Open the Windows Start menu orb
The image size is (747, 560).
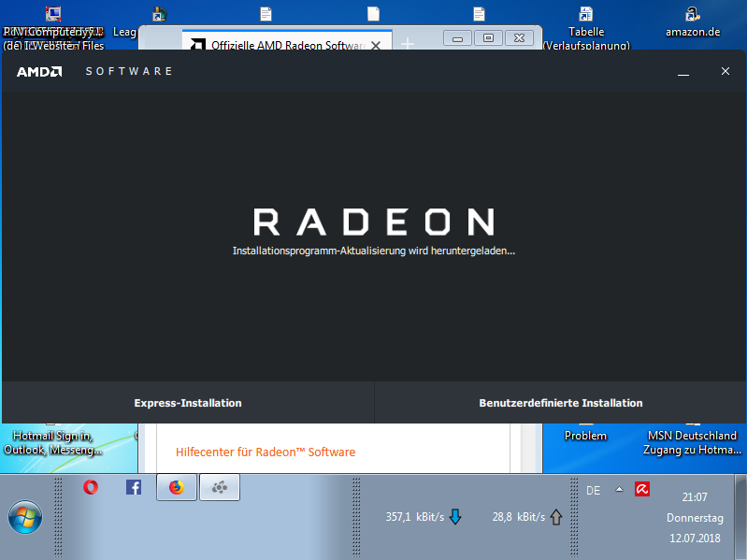click(x=25, y=517)
